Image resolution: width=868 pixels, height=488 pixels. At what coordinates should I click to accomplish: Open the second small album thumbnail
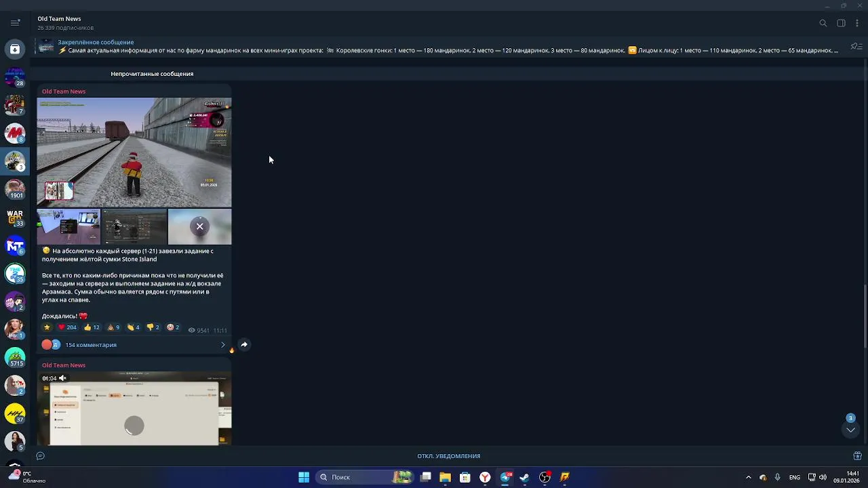(x=134, y=226)
